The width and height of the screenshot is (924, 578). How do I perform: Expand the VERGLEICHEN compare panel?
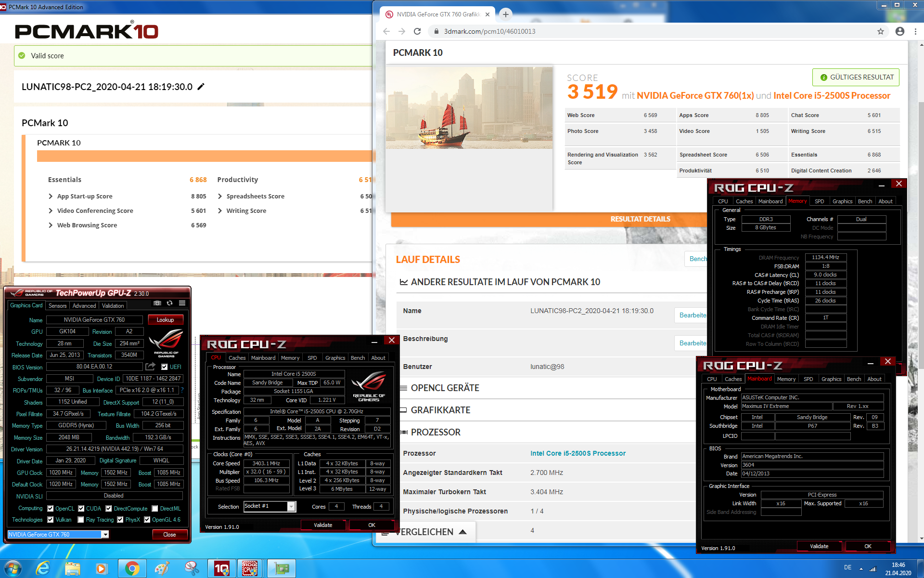(425, 532)
